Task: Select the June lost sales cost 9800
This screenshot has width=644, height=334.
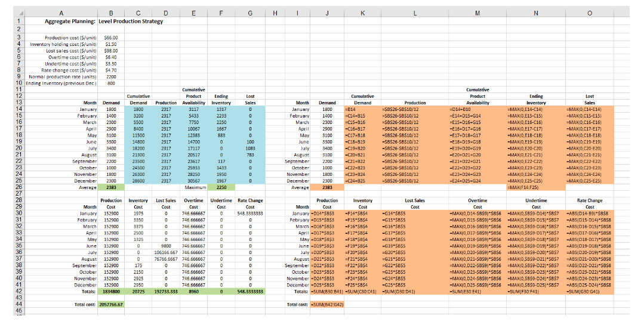Action: [x=165, y=246]
